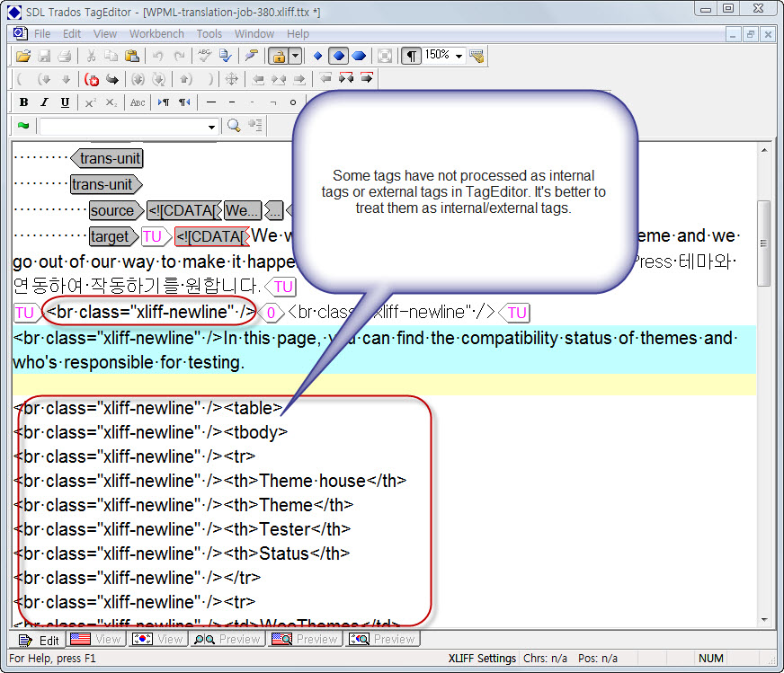This screenshot has width=784, height=673.
Task: Click the Undo arrow icon
Action: coord(158,56)
